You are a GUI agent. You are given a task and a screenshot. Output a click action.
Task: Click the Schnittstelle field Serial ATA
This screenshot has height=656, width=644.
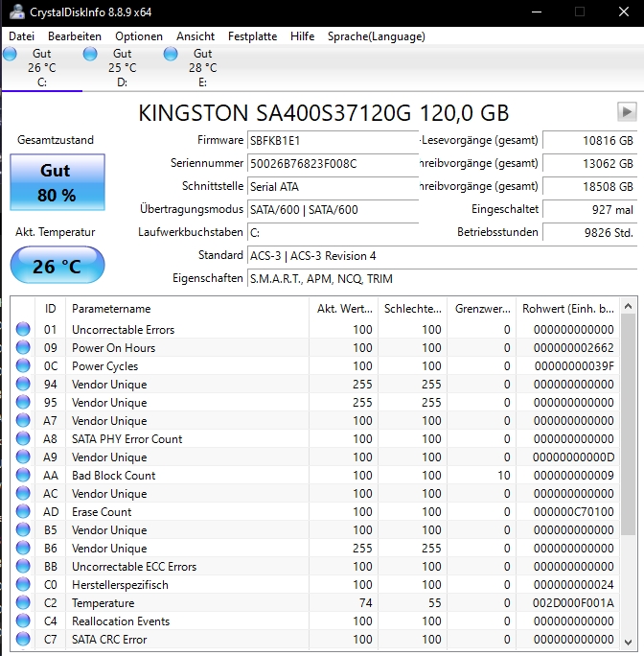coord(333,187)
